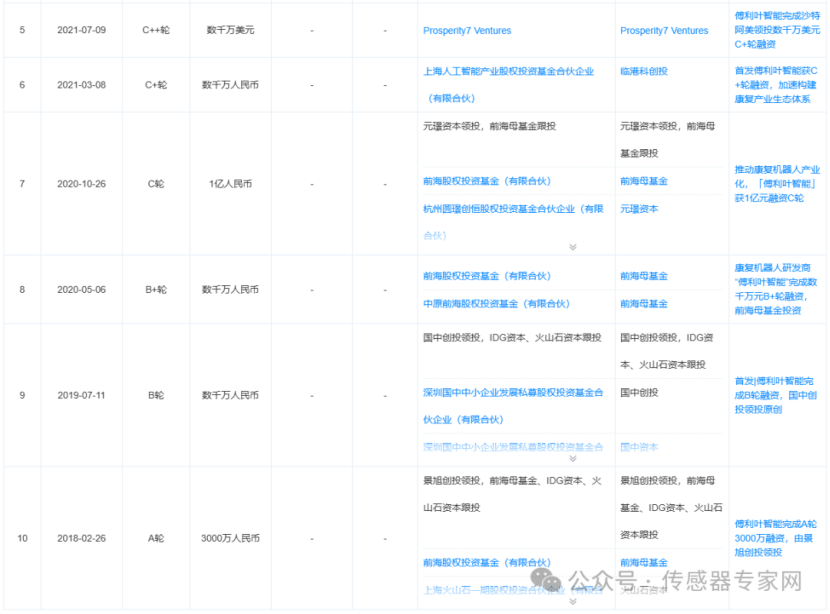Image resolution: width=830 pixels, height=614 pixels.
Task: Open the first Prosperity7 Ventures investor link
Action: coord(467,31)
